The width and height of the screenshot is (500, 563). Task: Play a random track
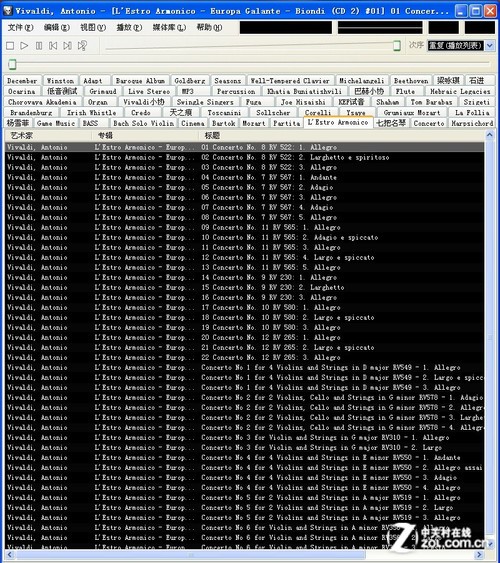[82, 46]
